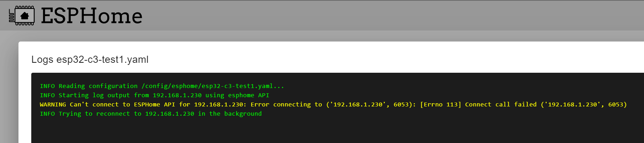
Task: Click the gray header bar beside ESPHome title
Action: (x=355, y=16)
